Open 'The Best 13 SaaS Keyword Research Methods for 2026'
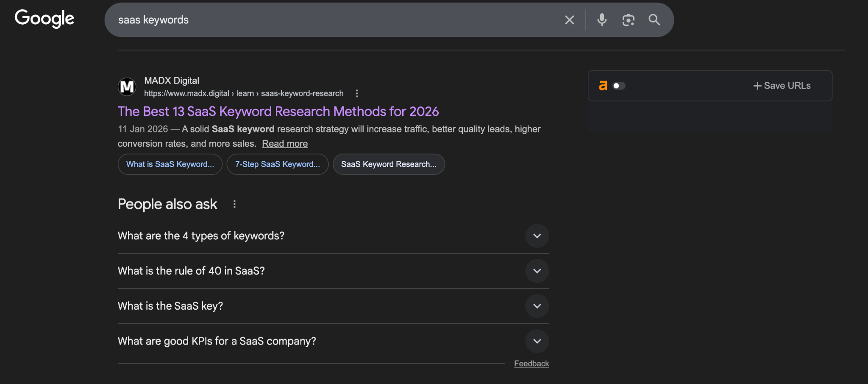Screen dimensions: 868x384 point(278,111)
